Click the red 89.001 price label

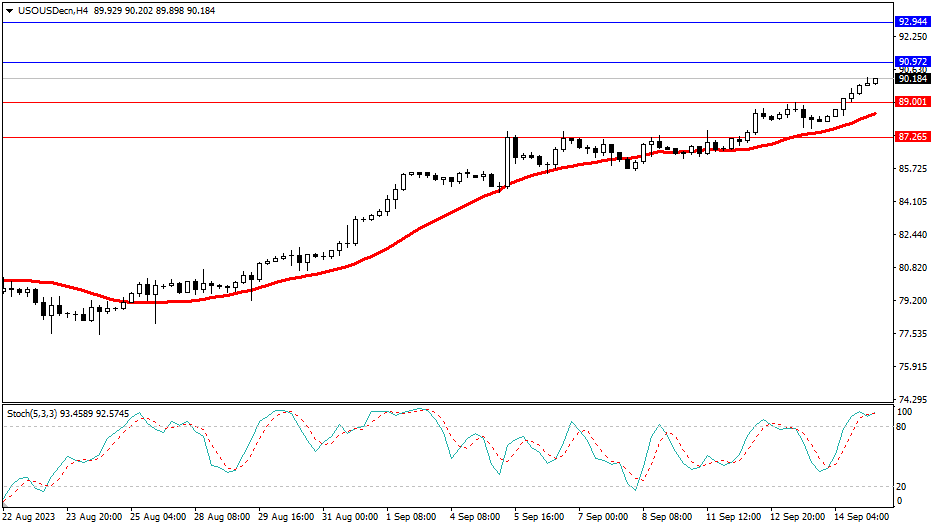coord(912,102)
